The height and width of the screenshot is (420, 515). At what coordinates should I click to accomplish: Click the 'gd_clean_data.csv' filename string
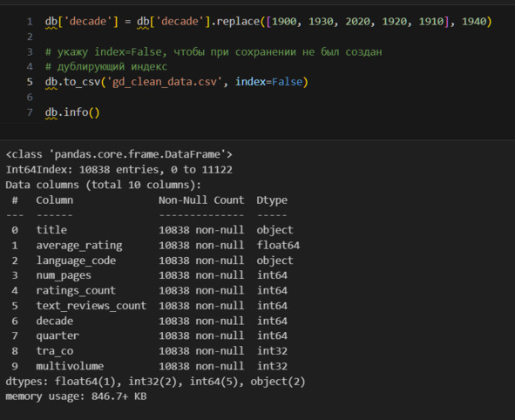165,82
